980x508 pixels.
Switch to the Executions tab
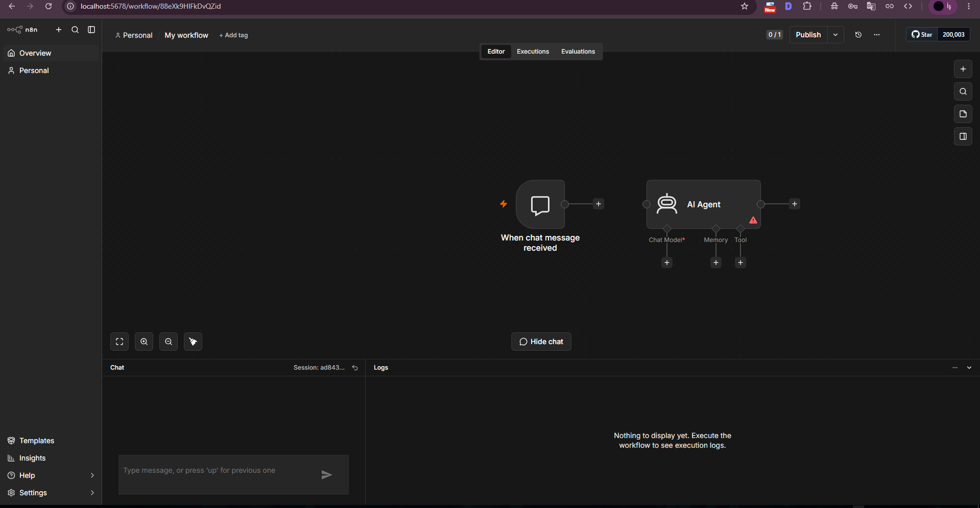pyautogui.click(x=533, y=52)
